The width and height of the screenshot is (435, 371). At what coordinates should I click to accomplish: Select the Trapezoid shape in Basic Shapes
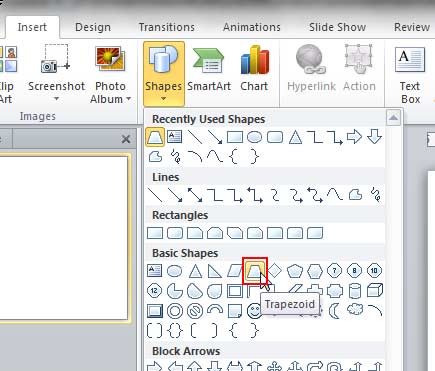coord(255,271)
